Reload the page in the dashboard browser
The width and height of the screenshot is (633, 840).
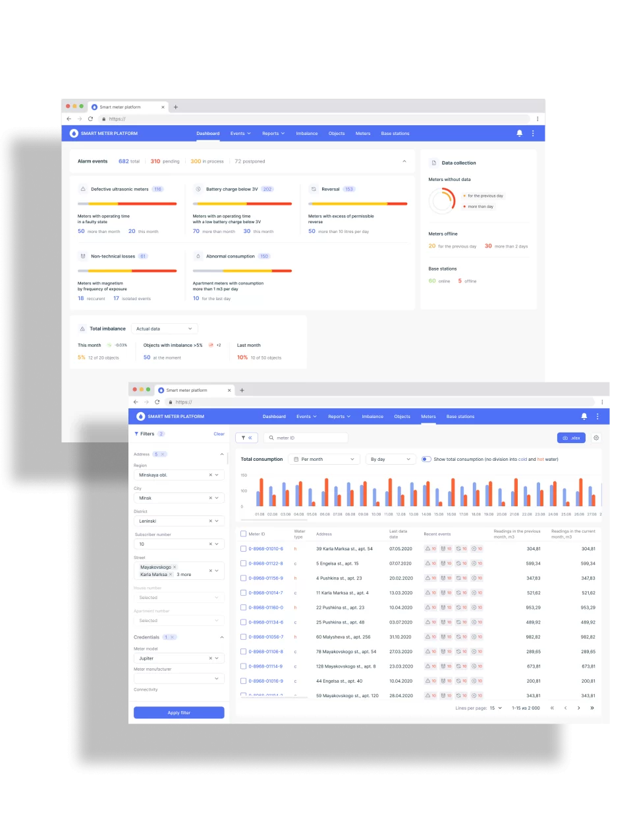coord(90,119)
